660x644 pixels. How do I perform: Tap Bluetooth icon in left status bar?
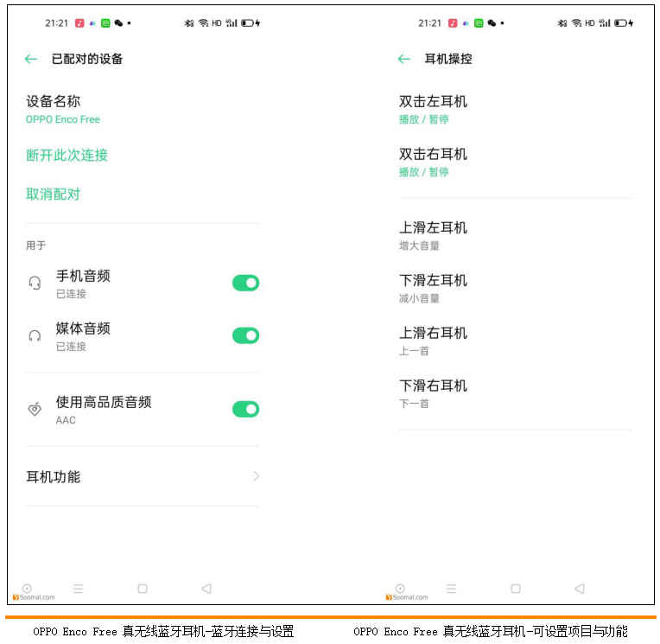[x=189, y=23]
